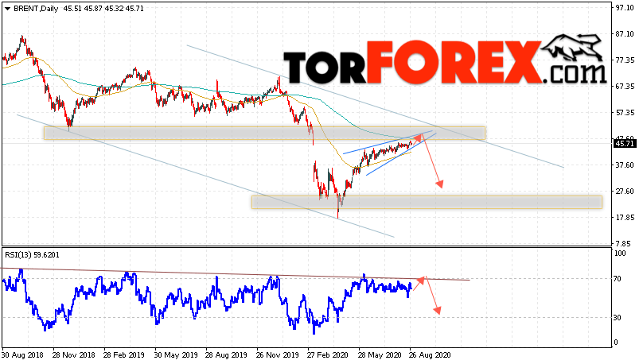Screen dimensions: 643x364
Task: Click the RSI level 30 label
Action: pos(619,318)
